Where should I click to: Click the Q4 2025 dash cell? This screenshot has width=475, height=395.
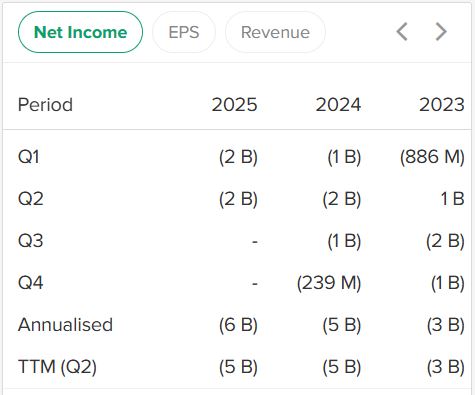[255, 284]
